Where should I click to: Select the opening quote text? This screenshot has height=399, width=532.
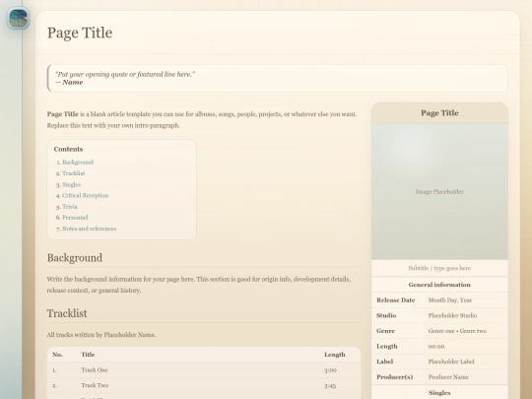125,74
